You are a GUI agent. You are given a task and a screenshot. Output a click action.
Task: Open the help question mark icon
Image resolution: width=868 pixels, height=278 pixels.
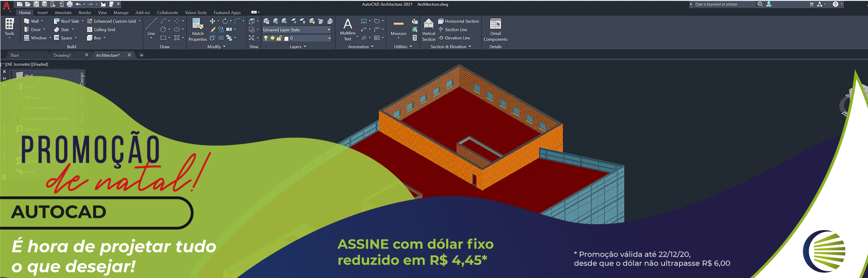click(x=835, y=4)
